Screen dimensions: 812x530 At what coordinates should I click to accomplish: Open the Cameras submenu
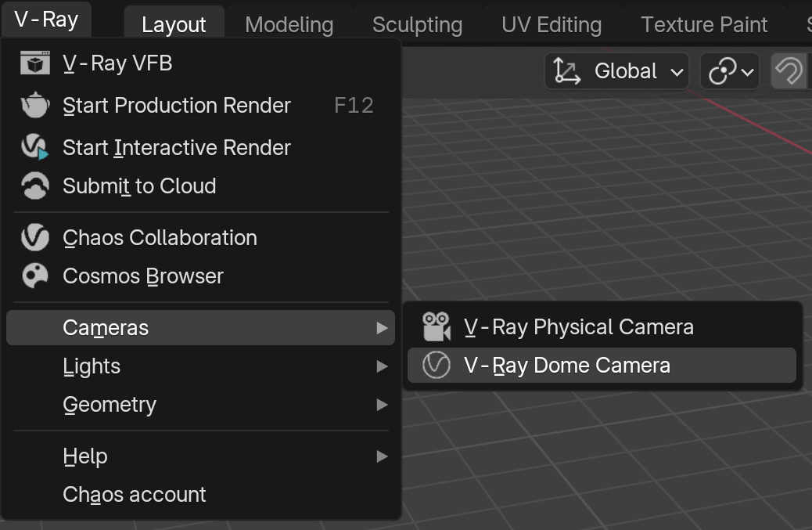click(x=200, y=328)
